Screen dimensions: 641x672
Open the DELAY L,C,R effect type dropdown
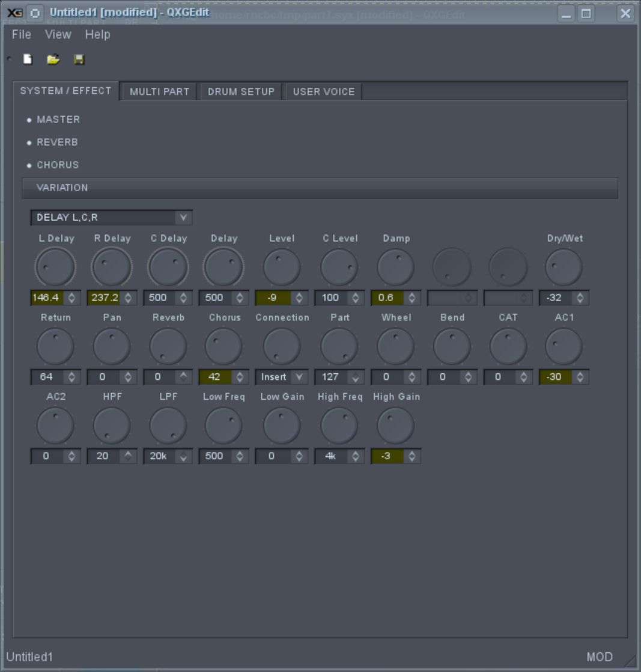(112, 218)
